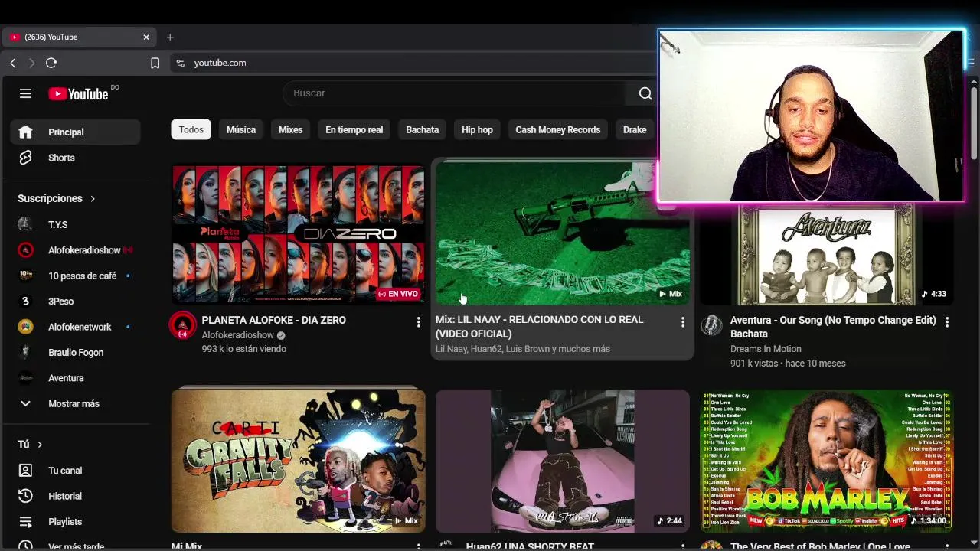Close the YouTube browser tab

[146, 37]
